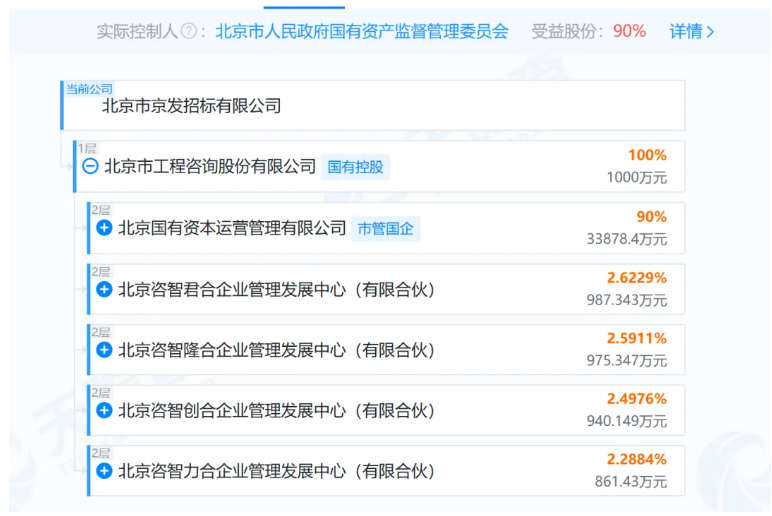The height and width of the screenshot is (516, 772).
Task: Select the 2.2884% percentage
Action: [637, 459]
